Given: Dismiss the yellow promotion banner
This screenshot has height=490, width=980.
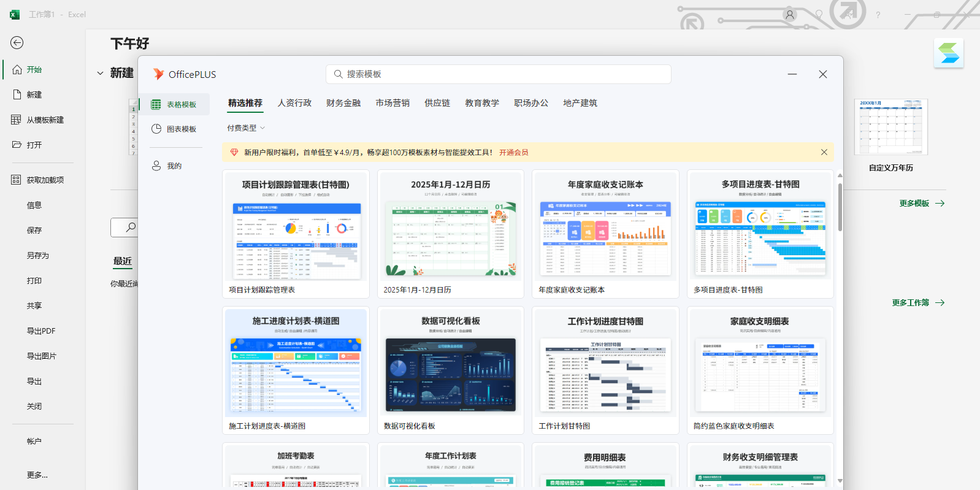Looking at the screenshot, I should point(824,152).
